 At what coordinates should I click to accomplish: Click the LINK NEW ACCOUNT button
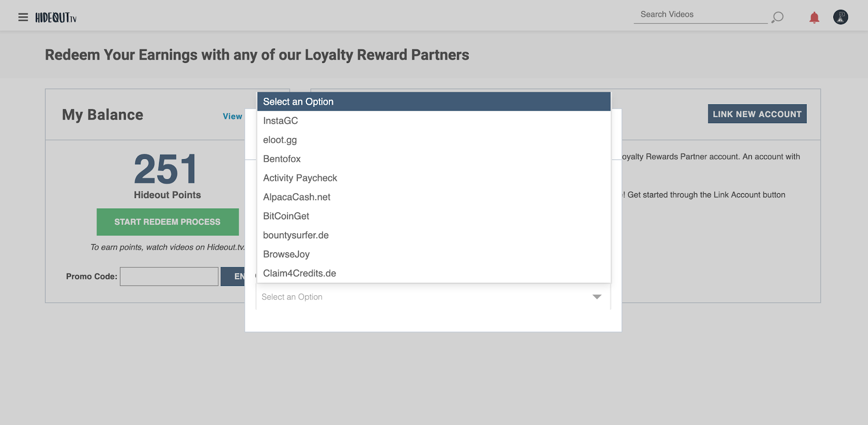click(x=757, y=113)
